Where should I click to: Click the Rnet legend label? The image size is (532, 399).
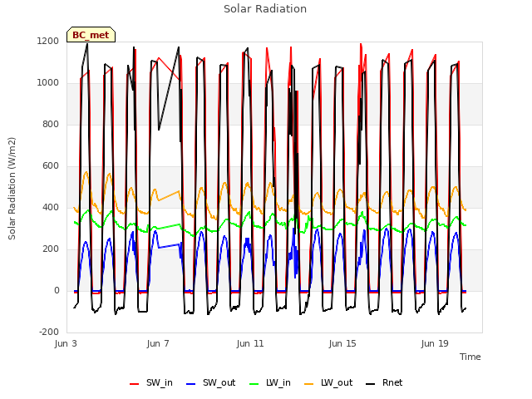(392, 382)
